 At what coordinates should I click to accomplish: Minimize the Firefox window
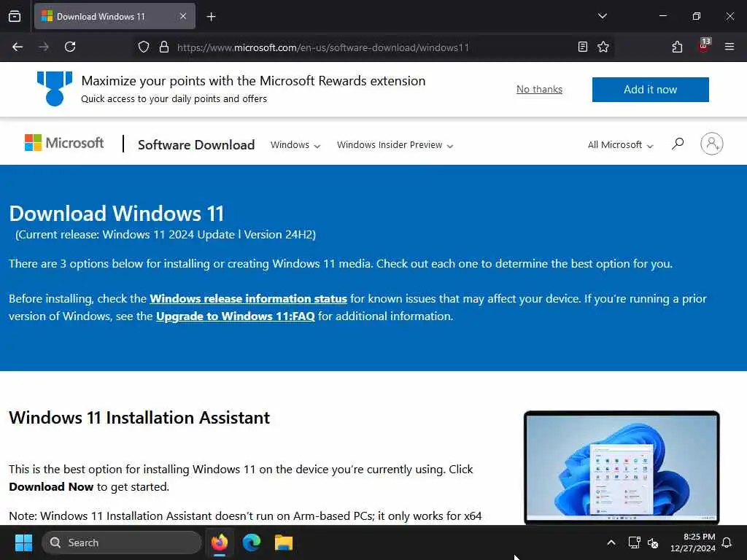(662, 16)
